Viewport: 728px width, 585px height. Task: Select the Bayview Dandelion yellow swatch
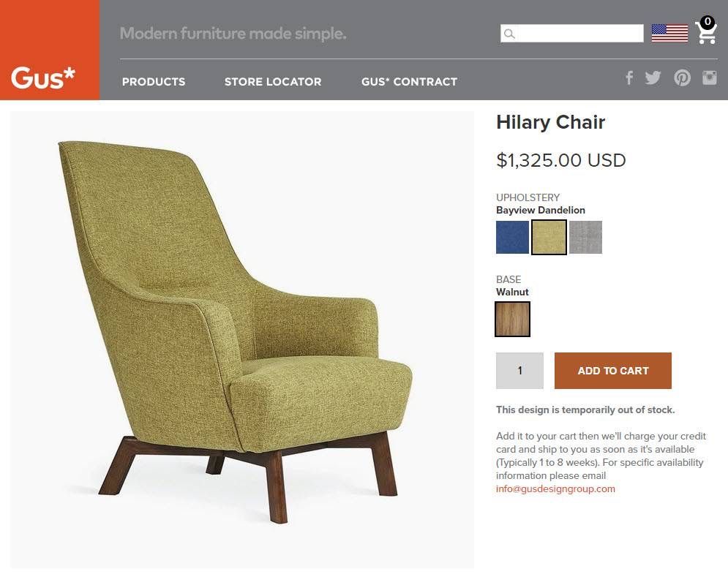549,237
